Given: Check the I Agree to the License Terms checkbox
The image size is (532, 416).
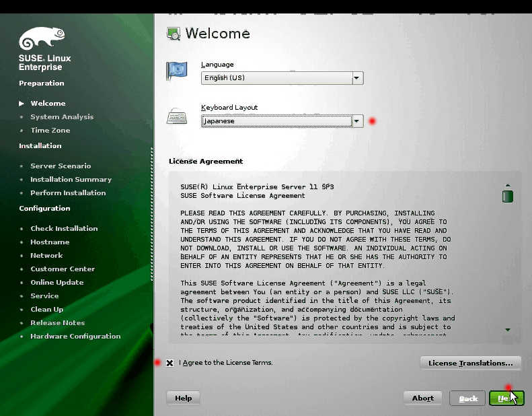Looking at the screenshot, I should 169,363.
